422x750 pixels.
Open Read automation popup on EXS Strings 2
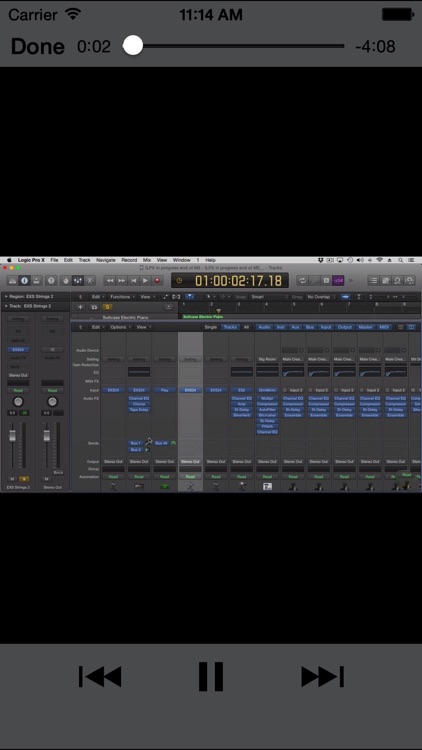click(18, 390)
